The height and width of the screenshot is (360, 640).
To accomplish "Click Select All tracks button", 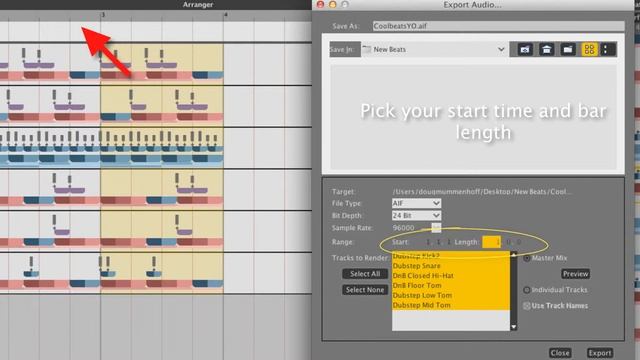I will pyautogui.click(x=365, y=274).
